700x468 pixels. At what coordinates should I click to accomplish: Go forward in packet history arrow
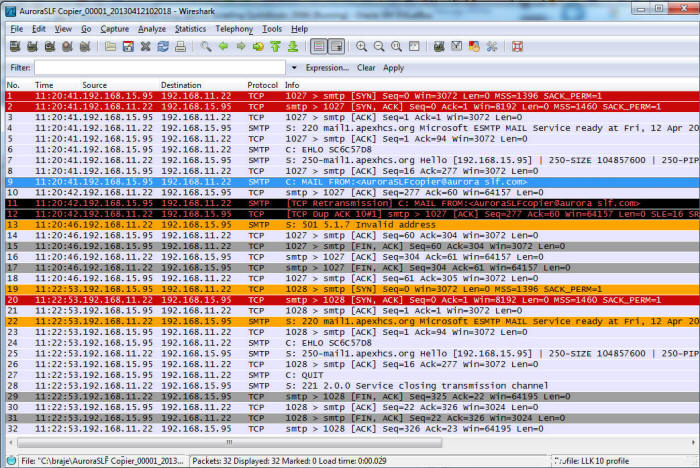(241, 46)
